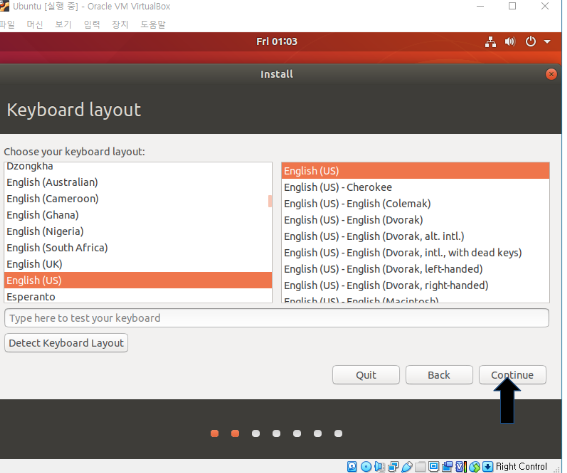Click the display settings status icon
The width and height of the screenshot is (567, 473).
pos(434,466)
